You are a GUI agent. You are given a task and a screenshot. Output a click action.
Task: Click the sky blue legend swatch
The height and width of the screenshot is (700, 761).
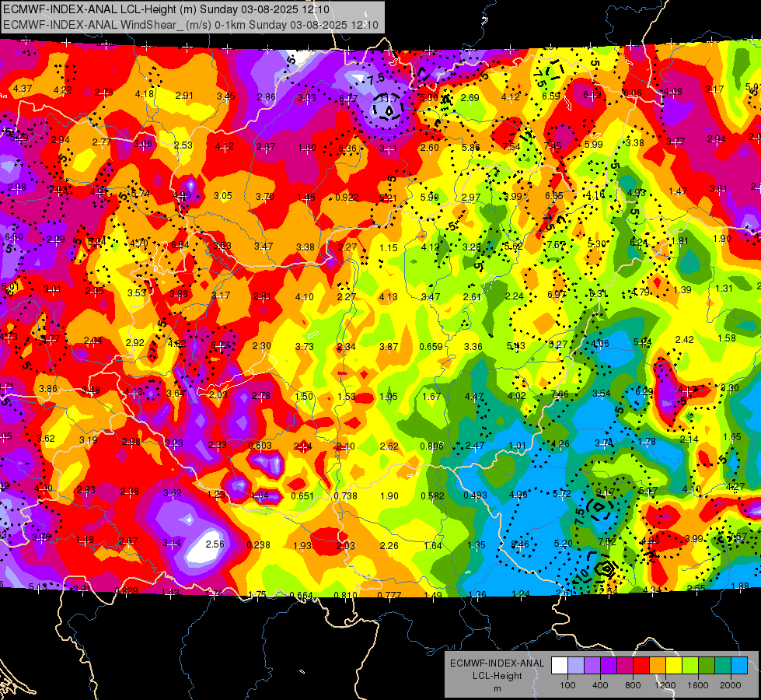click(740, 666)
